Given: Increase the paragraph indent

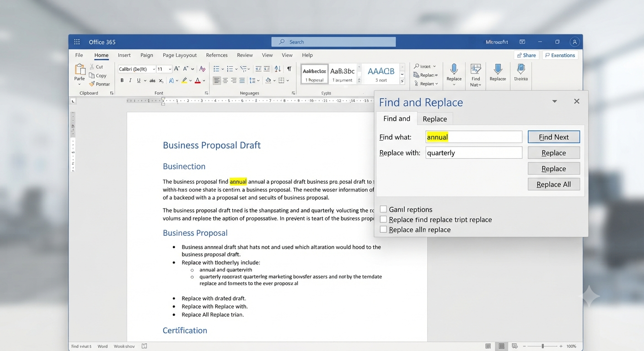Looking at the screenshot, I should pyautogui.click(x=267, y=69).
